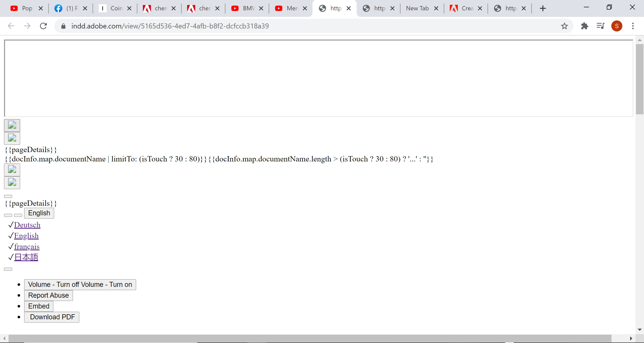Click the site lock icon in address bar
This screenshot has height=343, width=644.
click(x=63, y=26)
